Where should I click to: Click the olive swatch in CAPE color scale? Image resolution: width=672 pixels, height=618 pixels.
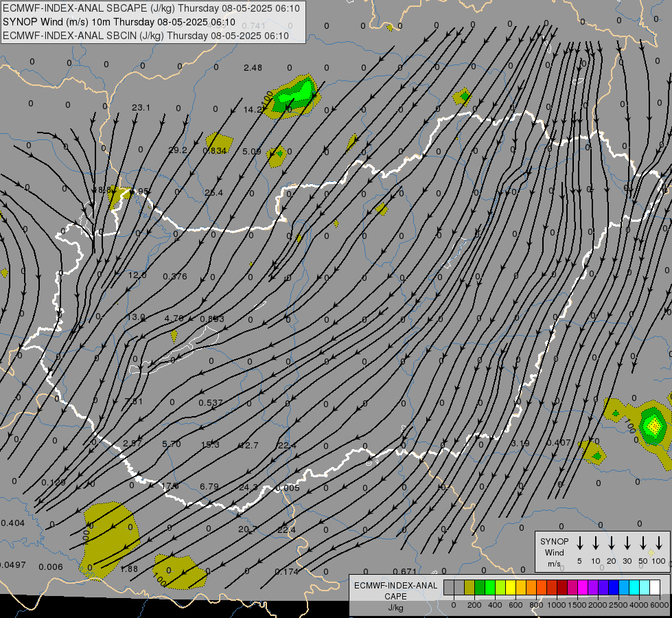click(470, 588)
